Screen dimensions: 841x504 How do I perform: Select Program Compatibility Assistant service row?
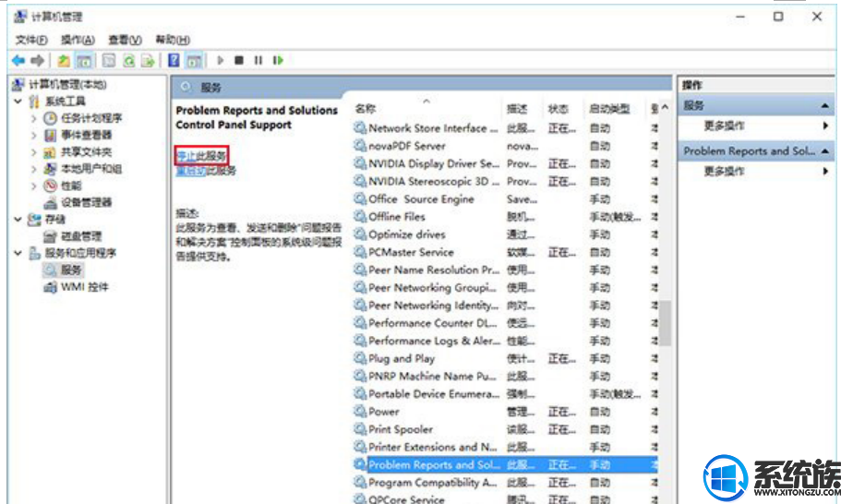pos(505,482)
